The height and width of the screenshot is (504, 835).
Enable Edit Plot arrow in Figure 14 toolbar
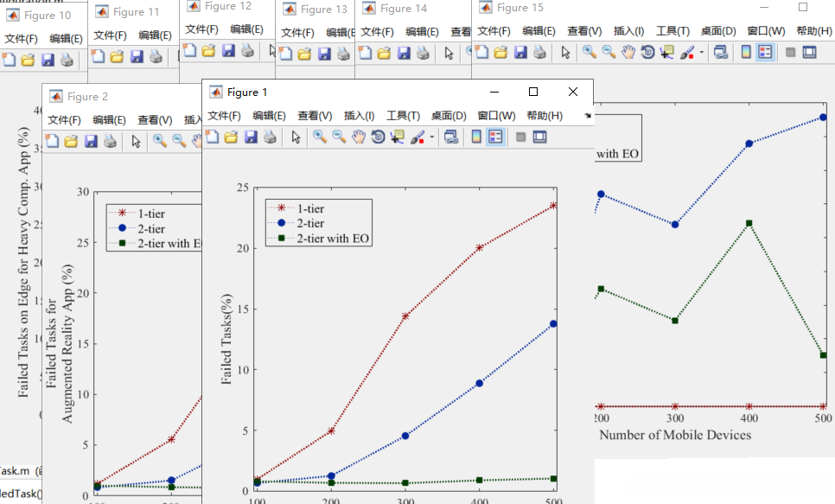tap(449, 53)
